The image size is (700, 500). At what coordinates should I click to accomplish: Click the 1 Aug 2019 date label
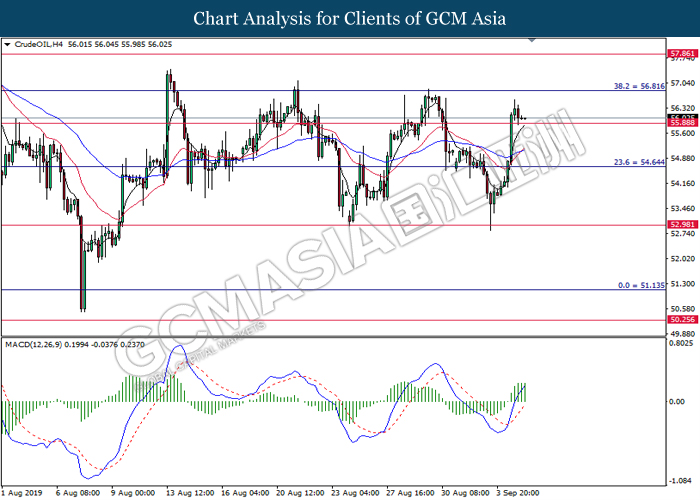coord(23,493)
